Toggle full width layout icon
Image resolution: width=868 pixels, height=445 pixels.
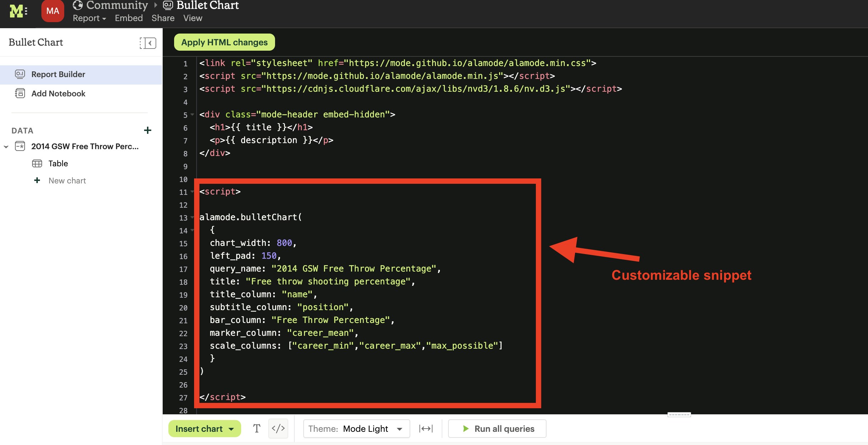[426, 429]
